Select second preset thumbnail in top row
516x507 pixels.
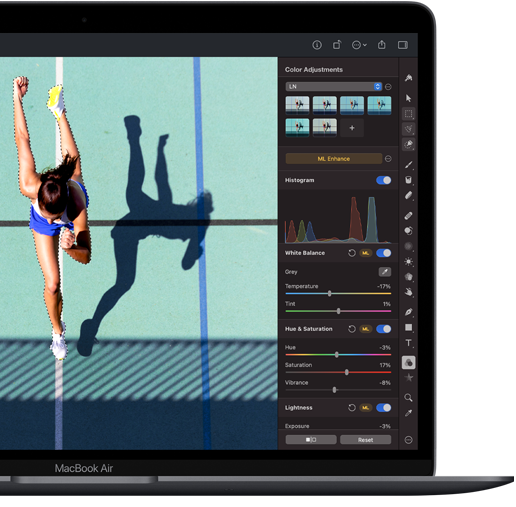[325, 105]
